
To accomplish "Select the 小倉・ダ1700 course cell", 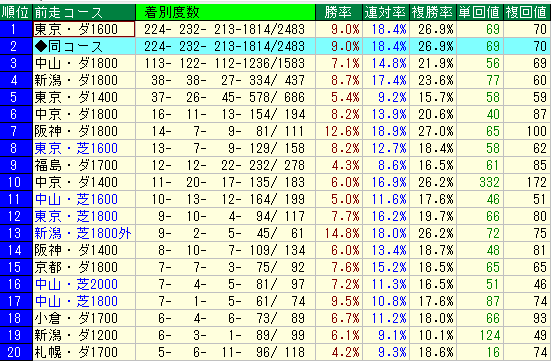I will (84, 318).
